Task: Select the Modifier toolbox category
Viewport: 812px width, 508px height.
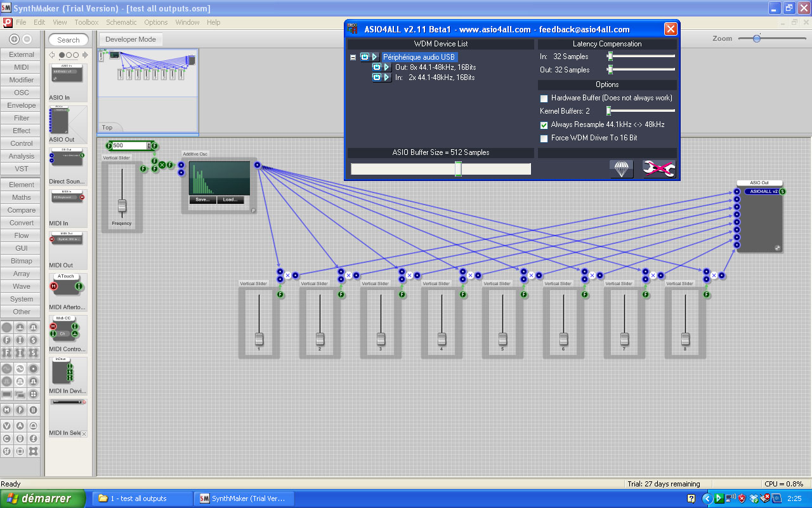Action: coord(22,80)
